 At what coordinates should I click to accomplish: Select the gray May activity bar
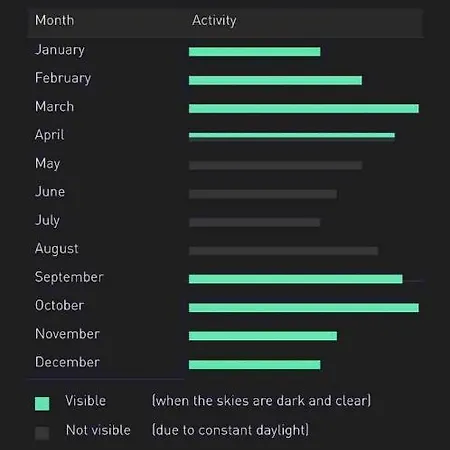pos(275,165)
